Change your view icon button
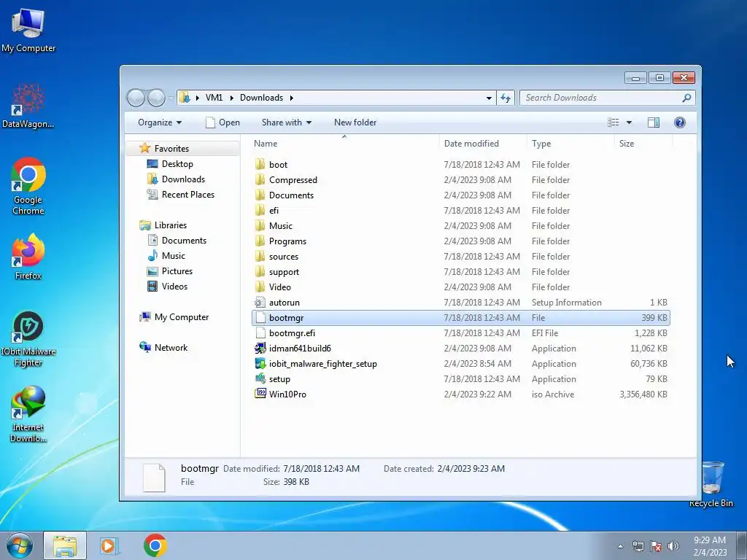The height and width of the screenshot is (560, 747). point(613,122)
